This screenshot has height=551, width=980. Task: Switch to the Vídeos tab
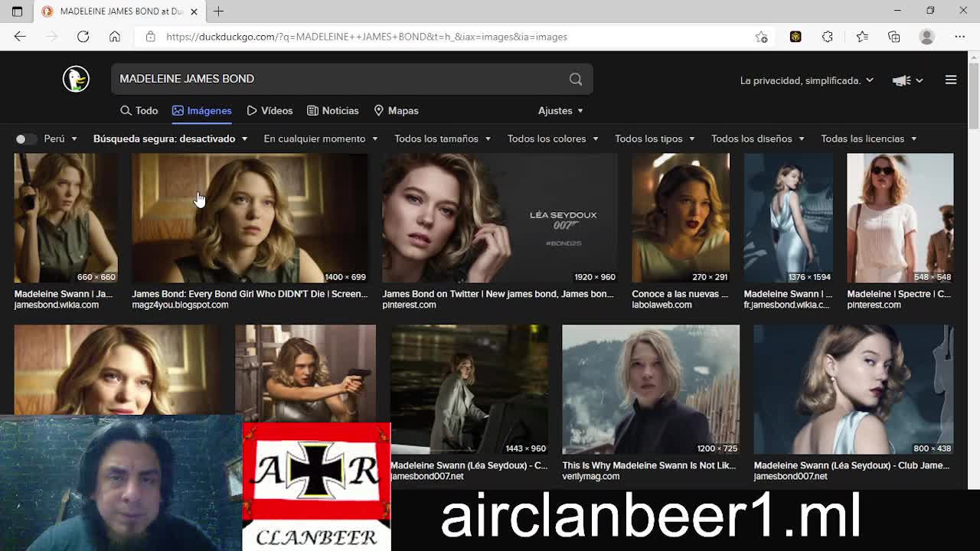[269, 111]
